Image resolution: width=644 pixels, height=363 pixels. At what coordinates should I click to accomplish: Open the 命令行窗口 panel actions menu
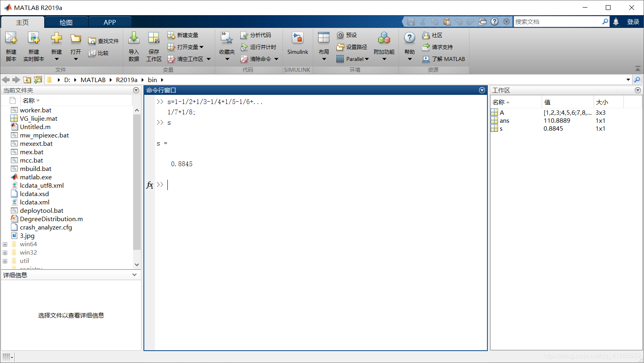pos(482,90)
